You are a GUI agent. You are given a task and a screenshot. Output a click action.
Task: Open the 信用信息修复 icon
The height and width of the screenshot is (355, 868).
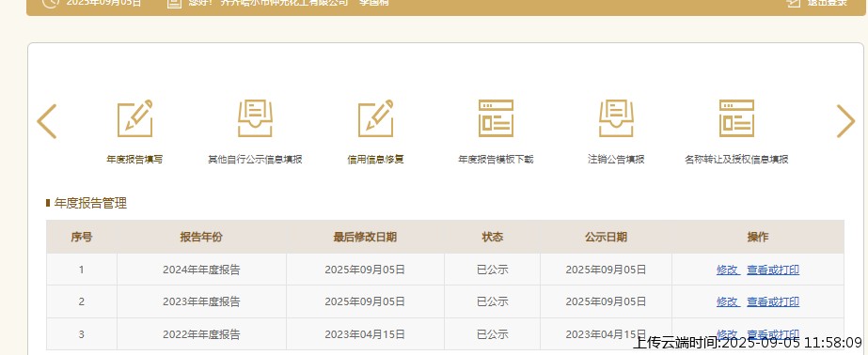point(375,118)
